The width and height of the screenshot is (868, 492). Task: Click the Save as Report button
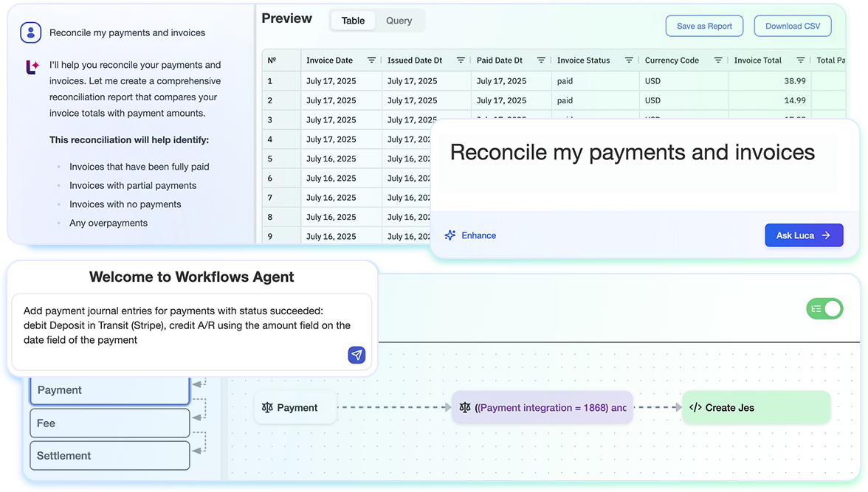click(x=704, y=26)
